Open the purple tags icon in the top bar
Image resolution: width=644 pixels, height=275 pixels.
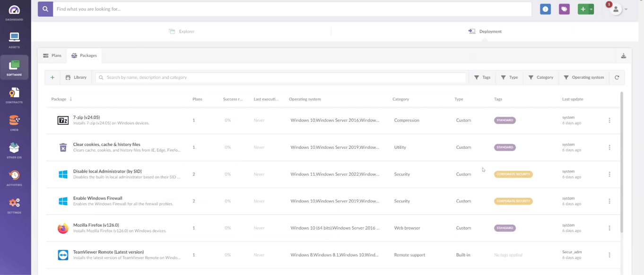[564, 9]
